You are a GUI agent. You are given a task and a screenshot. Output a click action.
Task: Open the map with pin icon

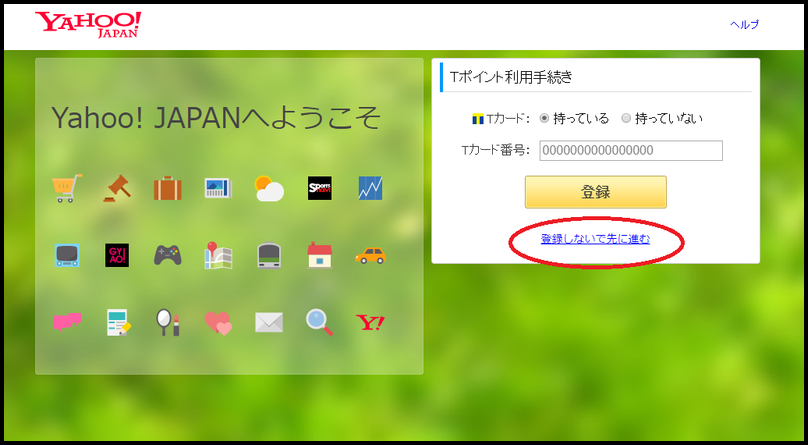coord(218,255)
